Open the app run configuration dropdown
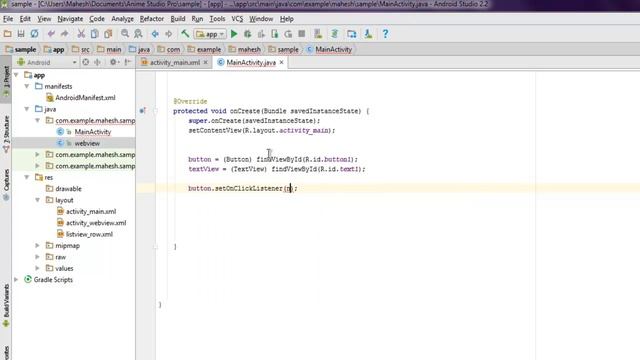Viewport: 640px width, 360px height. (x=210, y=34)
